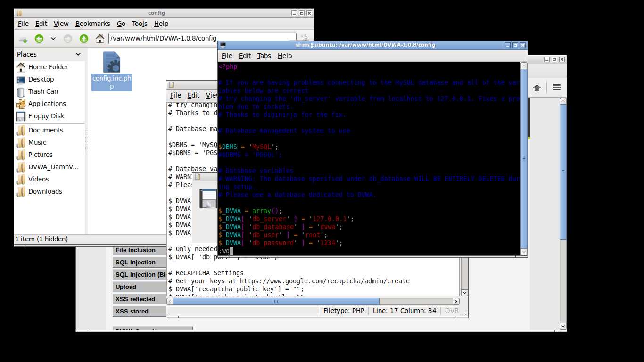The image size is (644, 362).
Task: Click terminal scrollbar down arrow
Action: pyautogui.click(x=523, y=252)
